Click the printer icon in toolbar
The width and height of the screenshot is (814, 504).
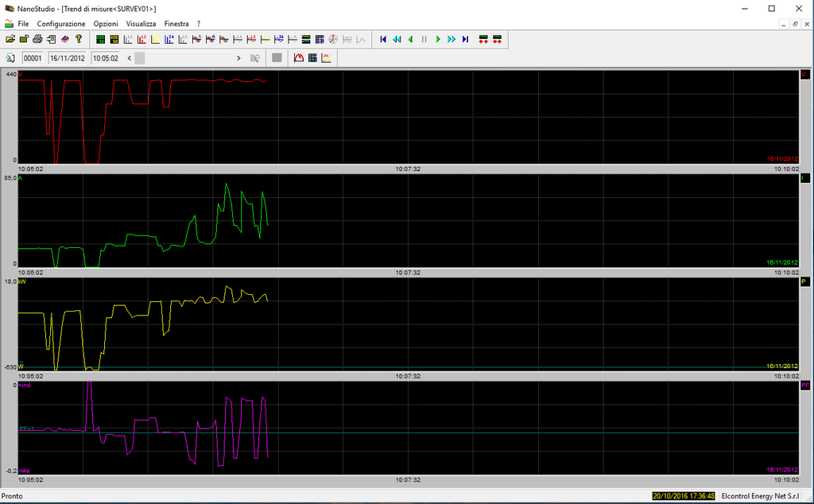tap(37, 39)
